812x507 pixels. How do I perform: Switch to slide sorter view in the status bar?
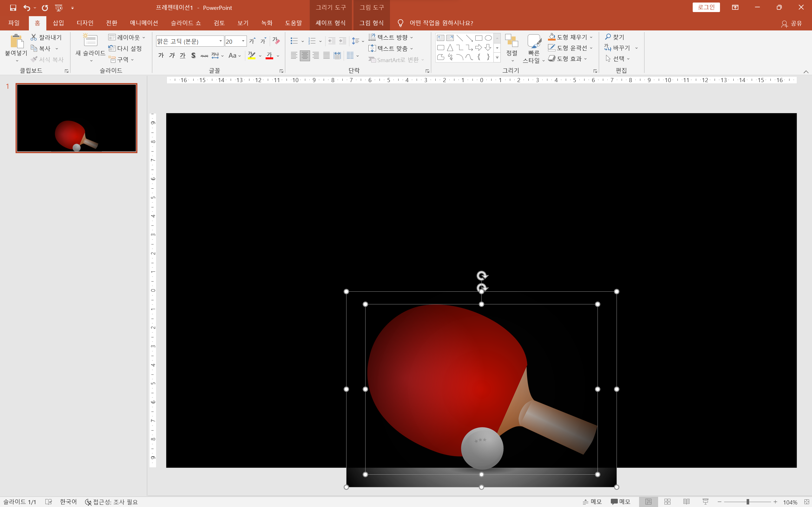667,502
